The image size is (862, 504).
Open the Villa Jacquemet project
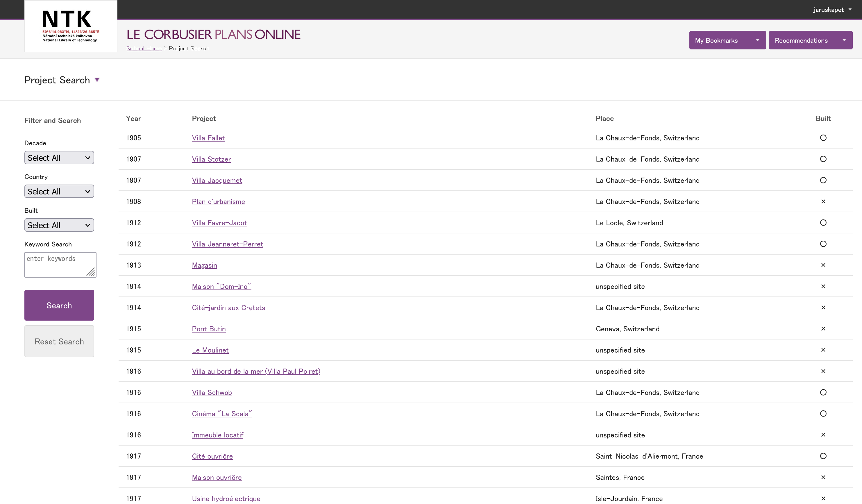(x=217, y=180)
